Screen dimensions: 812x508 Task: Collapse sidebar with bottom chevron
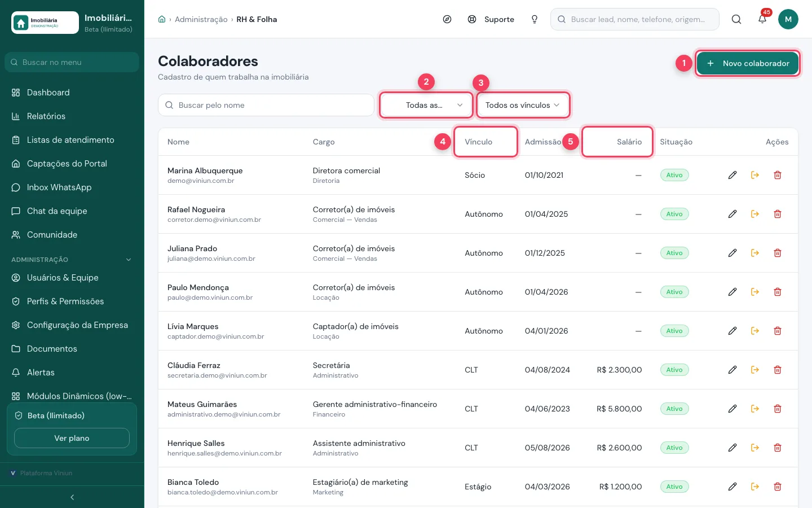click(72, 497)
